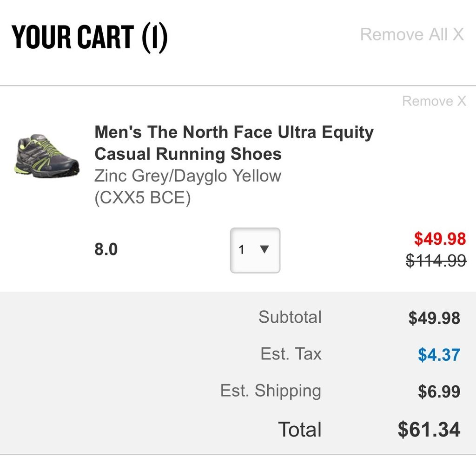This screenshot has width=476, height=463.
Task: Click the $49.98 subtotal amount
Action: point(434,318)
